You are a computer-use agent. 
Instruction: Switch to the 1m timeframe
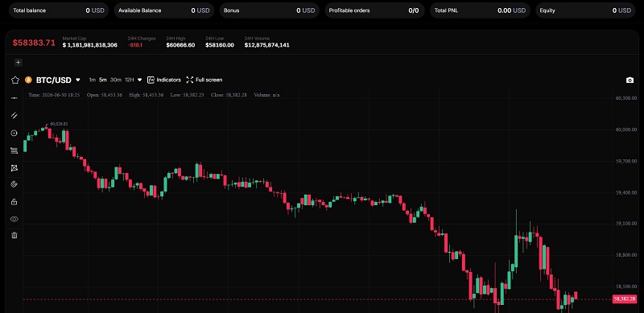(x=92, y=80)
